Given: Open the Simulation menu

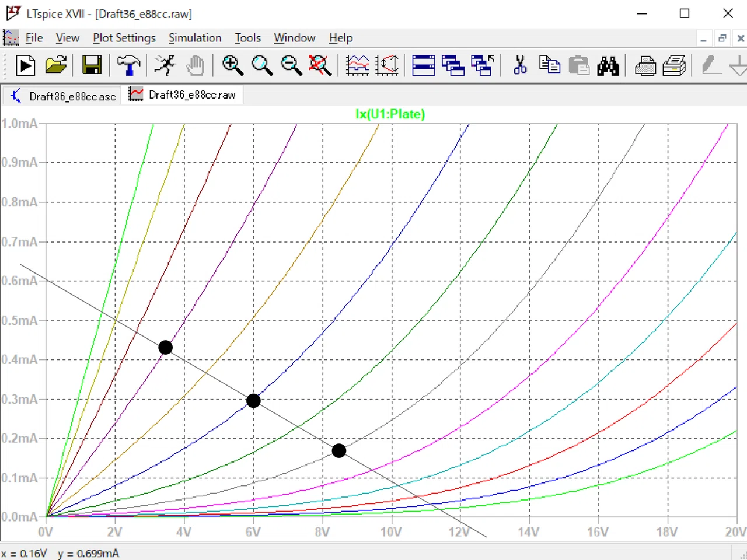Looking at the screenshot, I should click(x=195, y=38).
